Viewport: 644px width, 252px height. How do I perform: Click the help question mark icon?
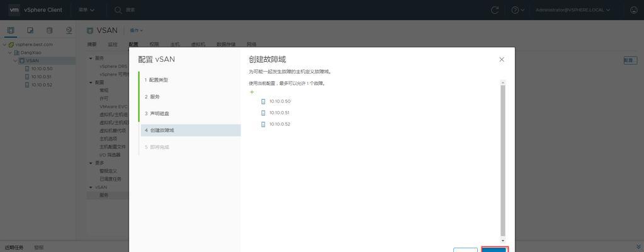pos(515,10)
